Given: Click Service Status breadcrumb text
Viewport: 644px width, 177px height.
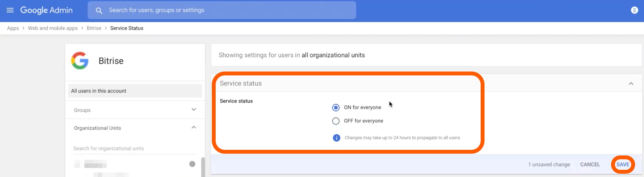Looking at the screenshot, I should [x=127, y=28].
